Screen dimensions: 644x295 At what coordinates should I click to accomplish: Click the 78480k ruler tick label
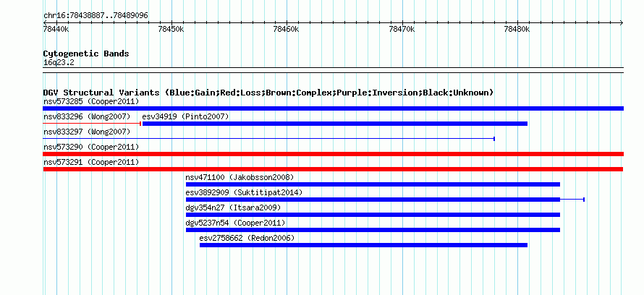point(517,29)
